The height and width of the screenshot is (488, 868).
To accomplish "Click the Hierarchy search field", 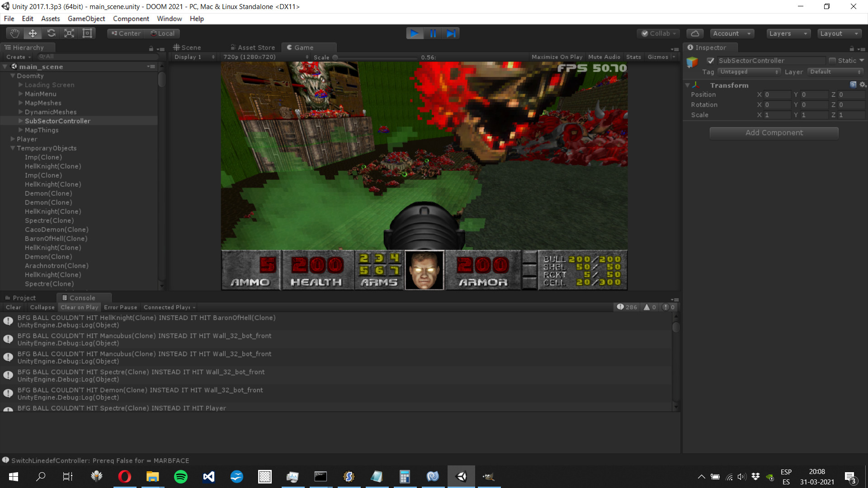I will point(97,57).
